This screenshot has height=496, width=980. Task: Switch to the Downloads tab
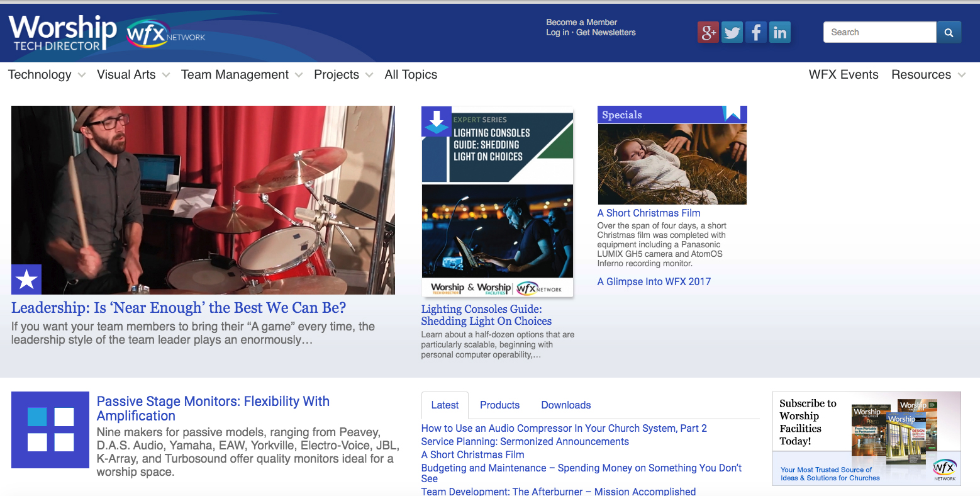point(565,405)
